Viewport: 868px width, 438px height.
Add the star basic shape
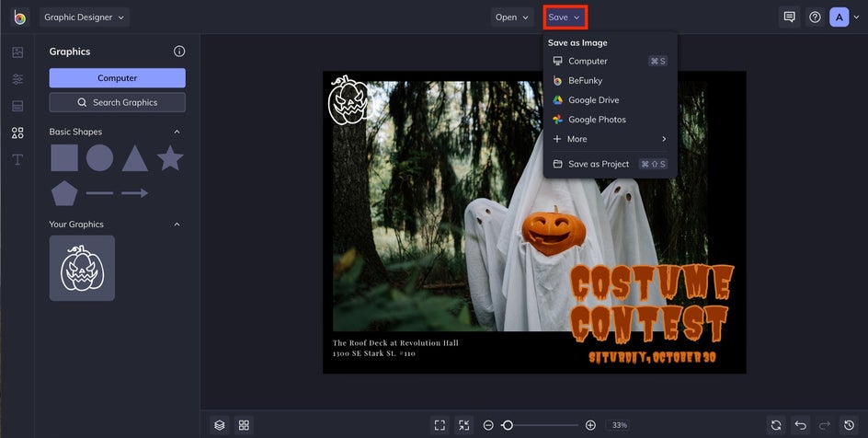(x=170, y=158)
